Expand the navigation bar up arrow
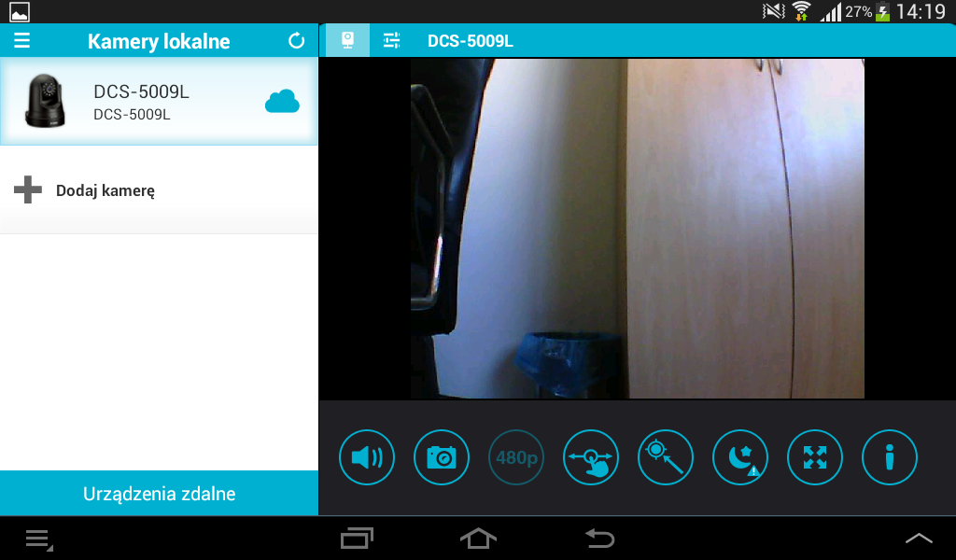The image size is (956, 560). (919, 538)
